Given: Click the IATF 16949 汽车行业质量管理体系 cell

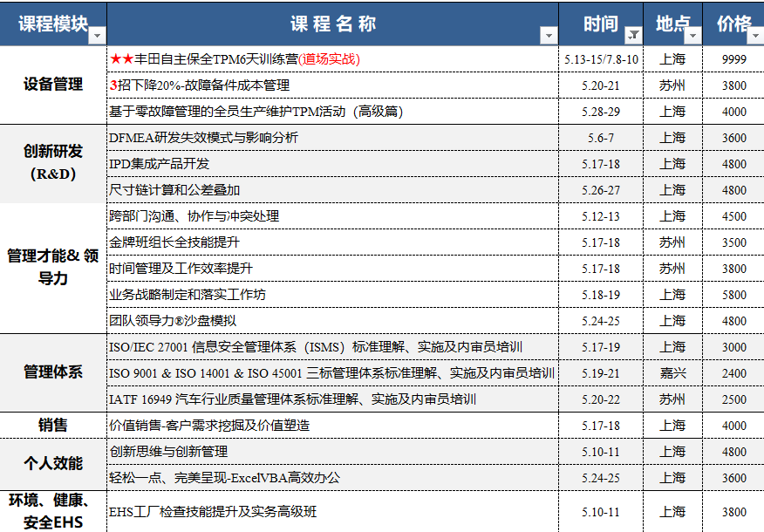Looking at the screenshot, I should point(333,399).
